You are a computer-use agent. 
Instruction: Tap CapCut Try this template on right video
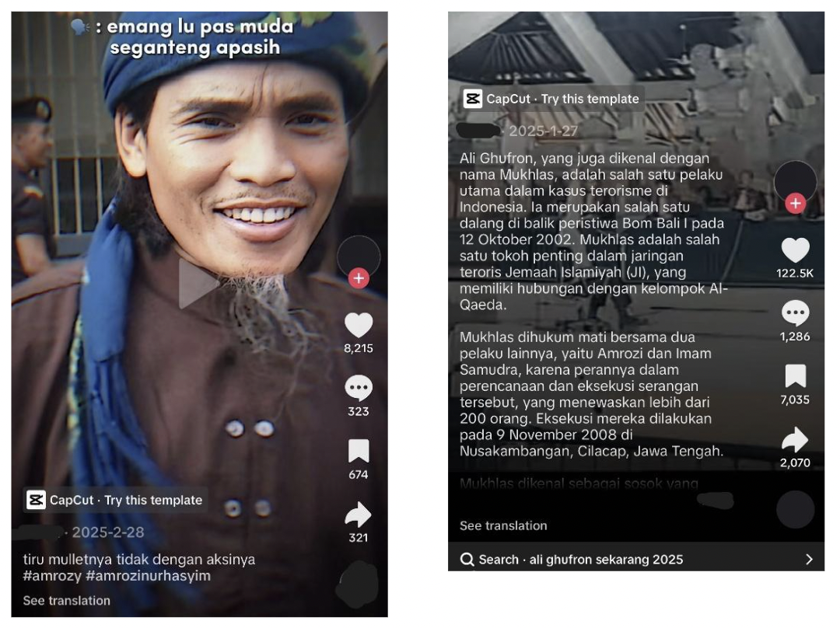pos(552,99)
